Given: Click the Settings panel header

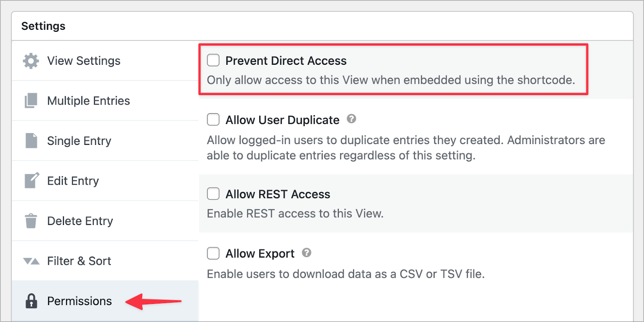Looking at the screenshot, I should [x=43, y=25].
